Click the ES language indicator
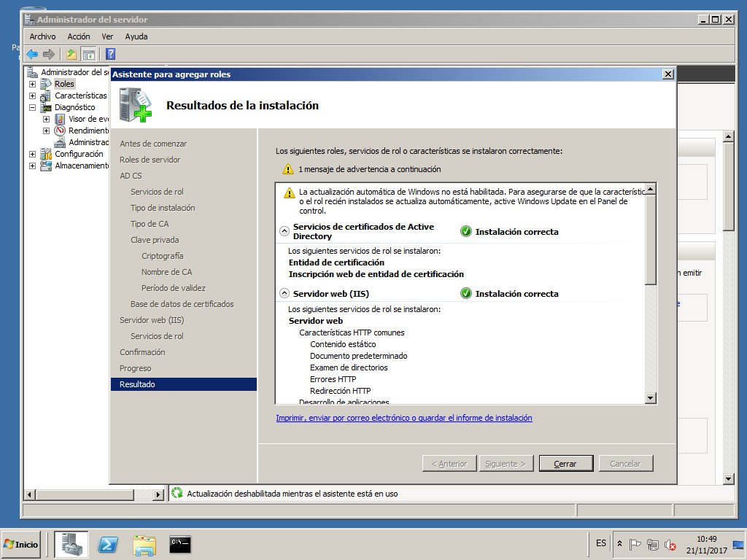The height and width of the screenshot is (560, 747). tap(601, 543)
